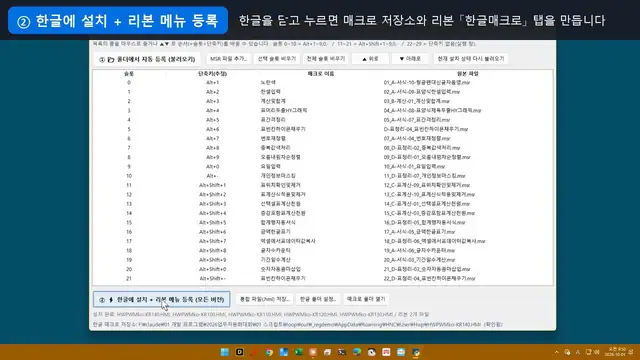Launch Google Chrome from the taskbar
The width and height of the screenshot is (640, 360).
pyautogui.click(x=269, y=352)
